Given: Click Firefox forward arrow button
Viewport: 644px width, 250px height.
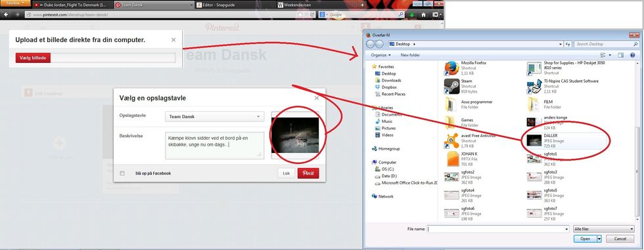Looking at the screenshot, I should [17, 14].
